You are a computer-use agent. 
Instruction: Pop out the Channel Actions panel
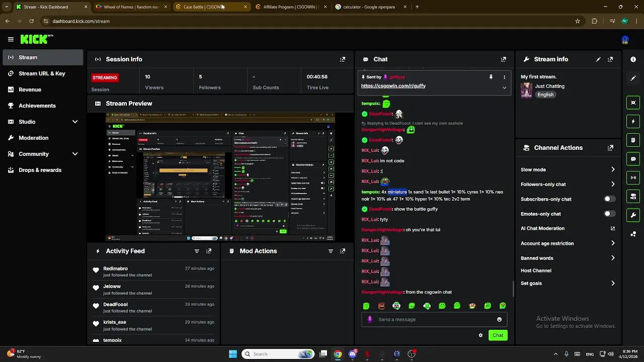[610, 148]
